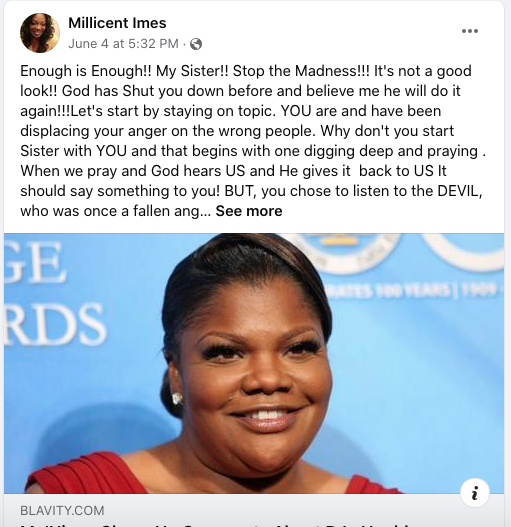The height and width of the screenshot is (527, 511).
Task: Click the diamond earring in the preview photo
Action: click(177, 398)
